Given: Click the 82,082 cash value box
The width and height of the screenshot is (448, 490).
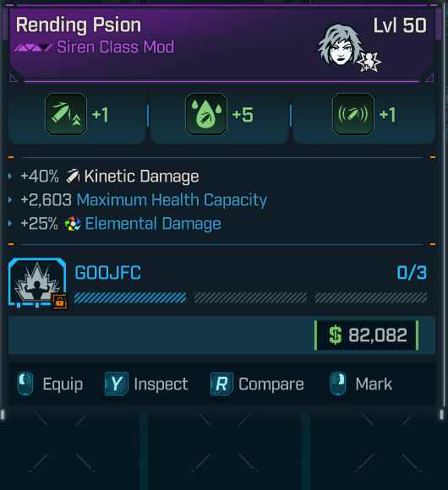Looking at the screenshot, I should [366, 335].
